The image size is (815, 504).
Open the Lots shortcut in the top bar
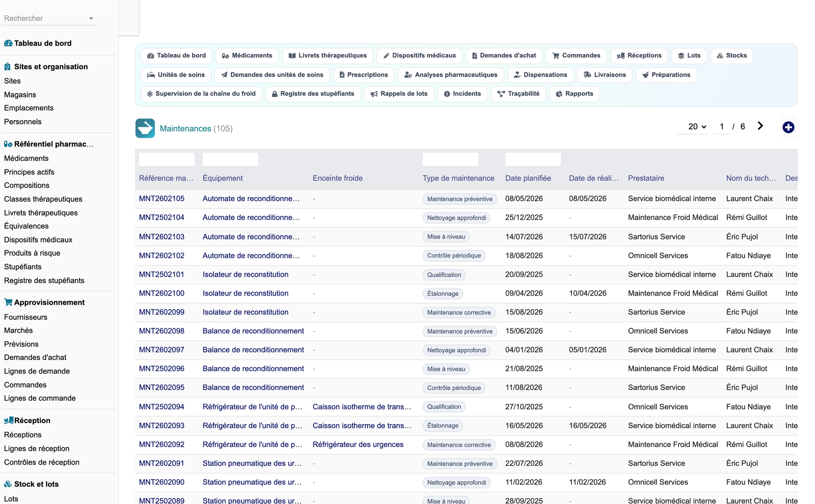pyautogui.click(x=689, y=56)
